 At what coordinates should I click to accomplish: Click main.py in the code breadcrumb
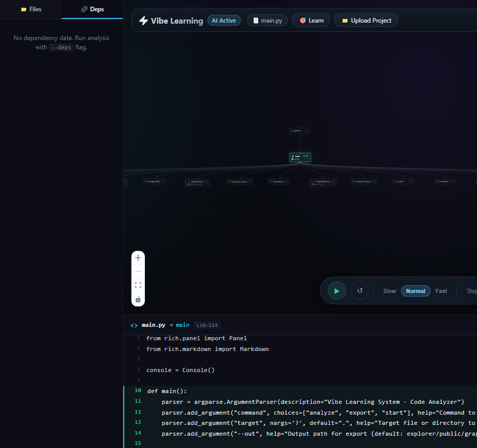coord(154,325)
